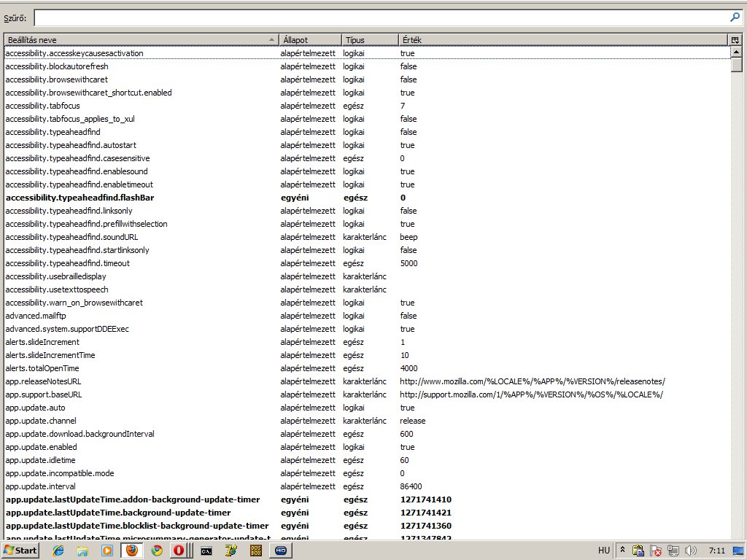
Task: Select accessibility.usebrailledisplay preference
Action: coord(367,276)
